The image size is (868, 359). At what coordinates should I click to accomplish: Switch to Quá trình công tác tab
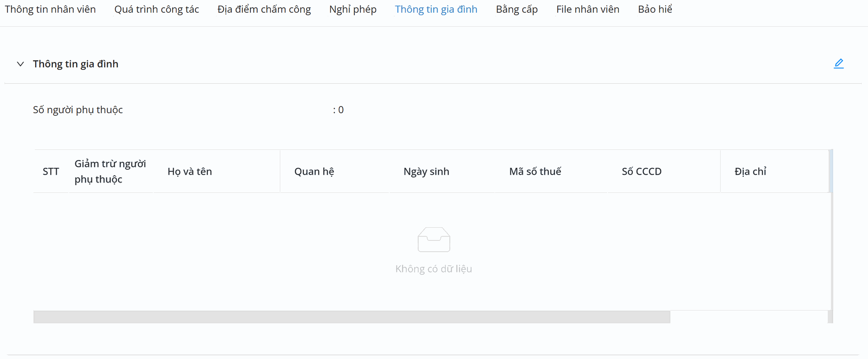point(156,10)
